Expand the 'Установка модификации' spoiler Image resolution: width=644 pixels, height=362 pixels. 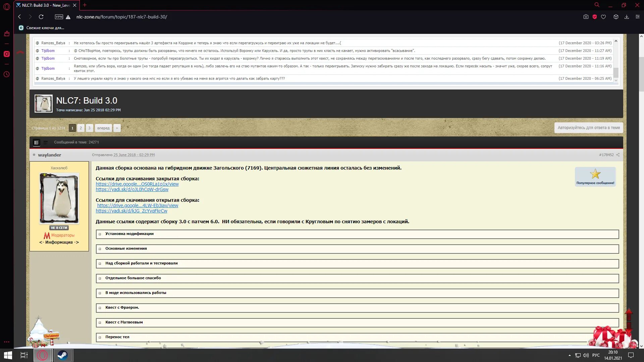(129, 234)
